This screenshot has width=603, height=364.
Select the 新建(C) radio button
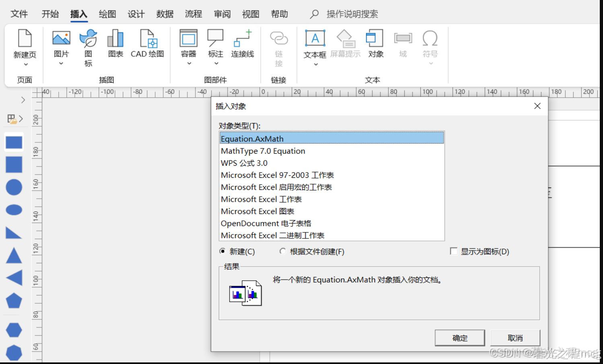222,251
